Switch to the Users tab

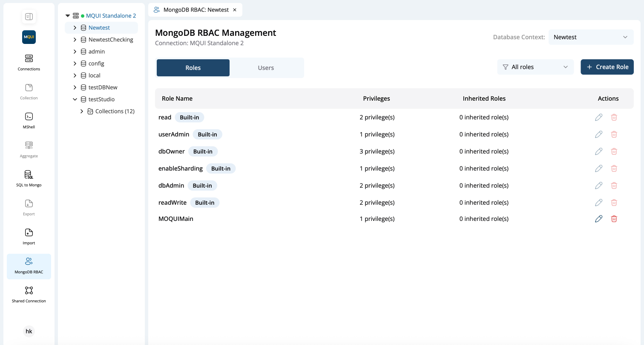266,68
